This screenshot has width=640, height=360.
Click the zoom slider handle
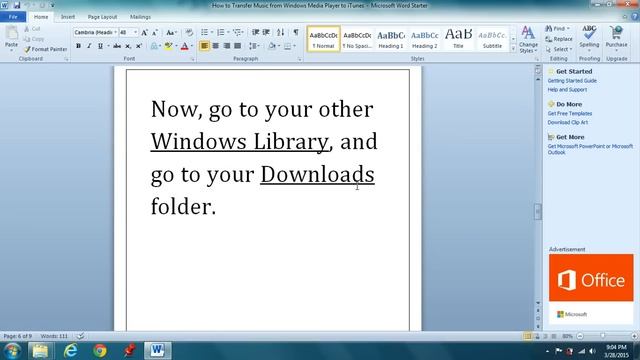point(603,336)
